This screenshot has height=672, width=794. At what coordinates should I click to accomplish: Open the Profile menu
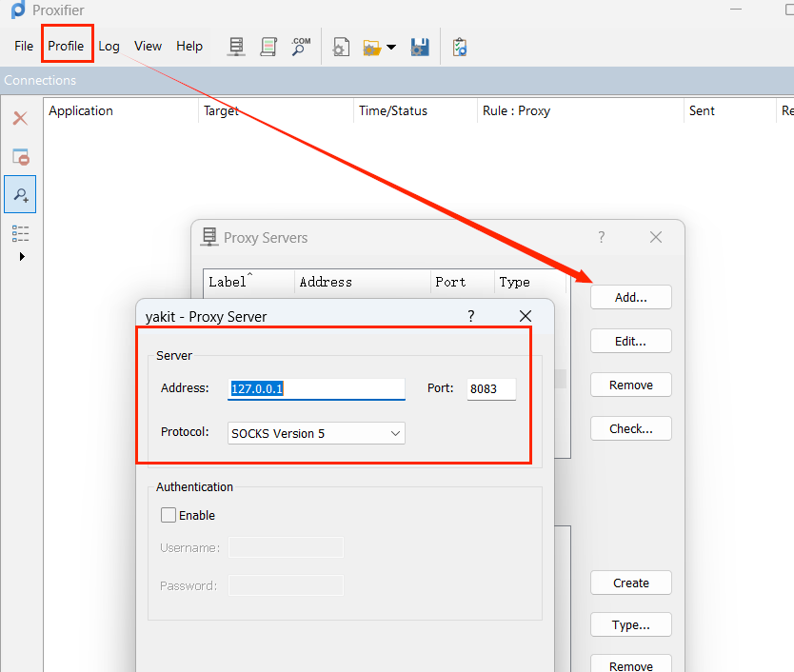66,46
